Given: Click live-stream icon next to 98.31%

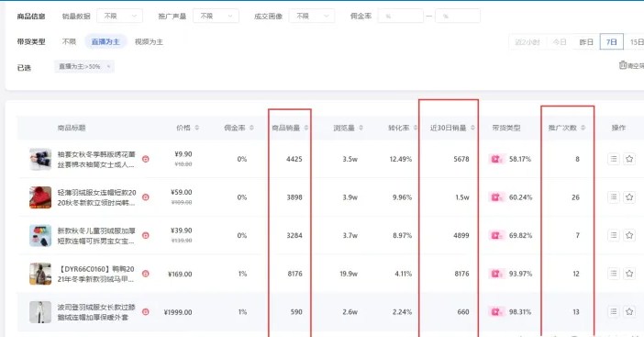Looking at the screenshot, I should 496,312.
